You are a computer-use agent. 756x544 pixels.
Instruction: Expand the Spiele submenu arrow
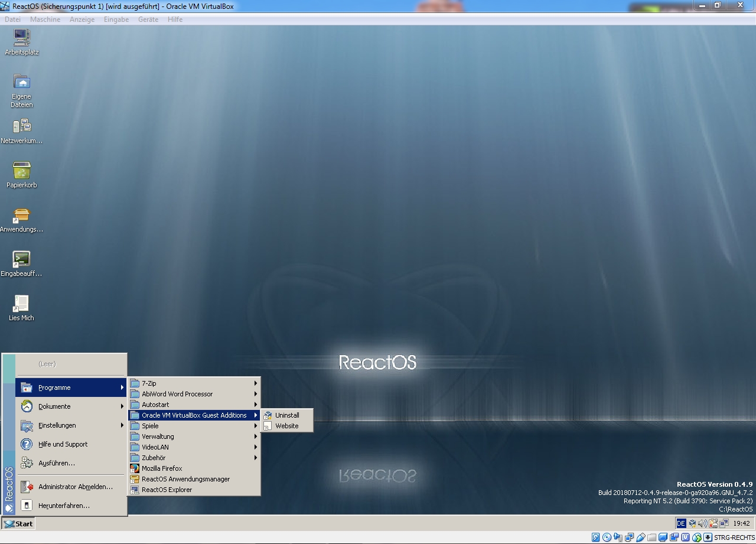[256, 426]
